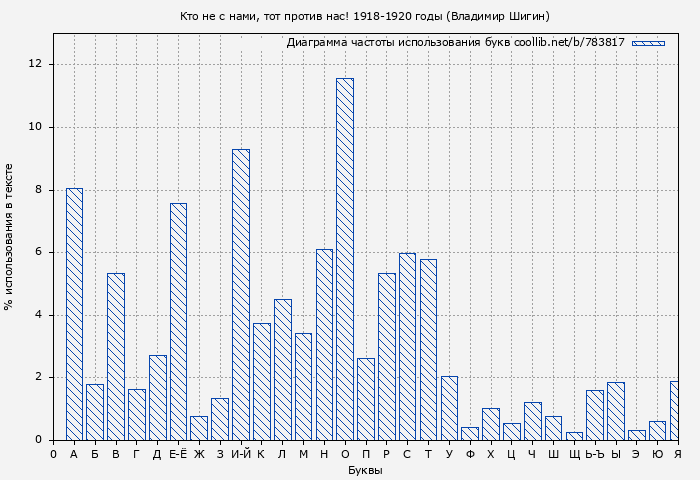700x480 pixels.
Task: Click the bar for letter Н
Action: (324, 344)
